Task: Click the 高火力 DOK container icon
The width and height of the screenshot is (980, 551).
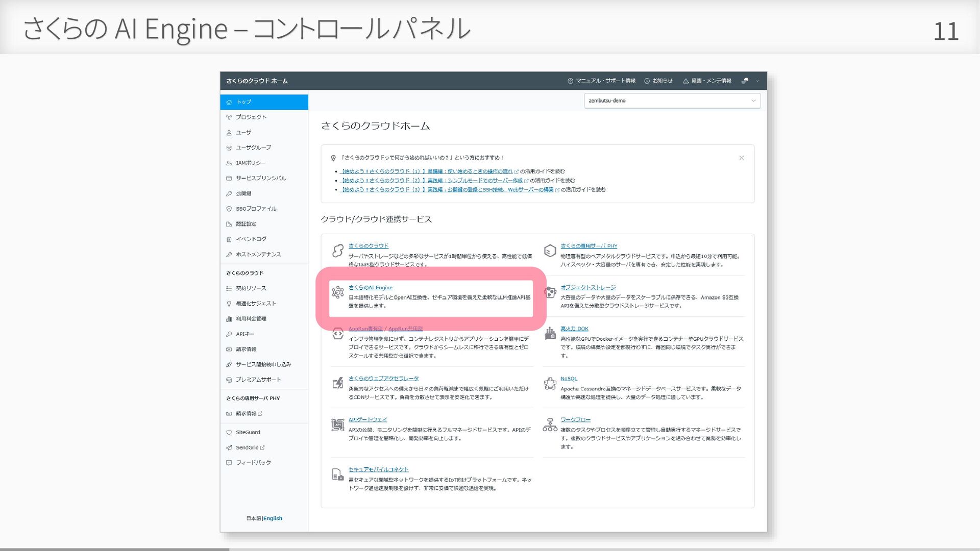Action: click(x=550, y=334)
